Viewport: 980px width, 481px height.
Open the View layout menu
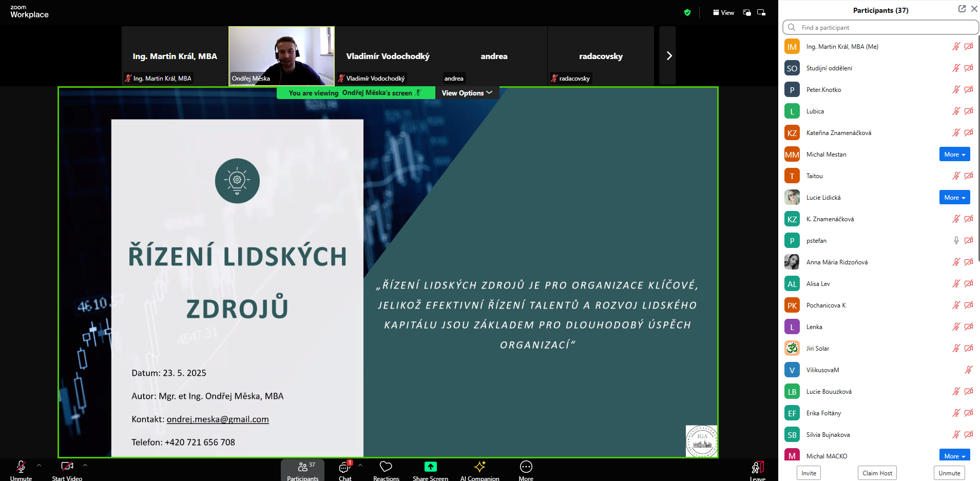tap(723, 12)
